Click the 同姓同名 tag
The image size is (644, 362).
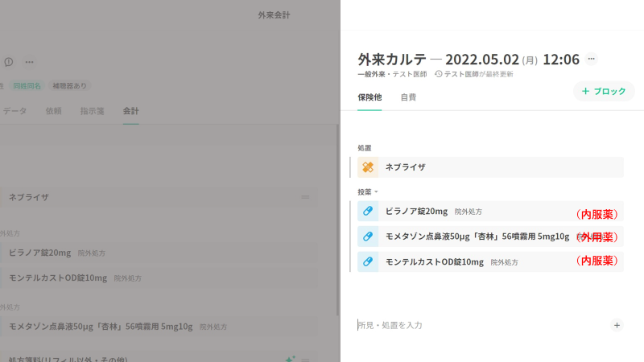tap(27, 86)
